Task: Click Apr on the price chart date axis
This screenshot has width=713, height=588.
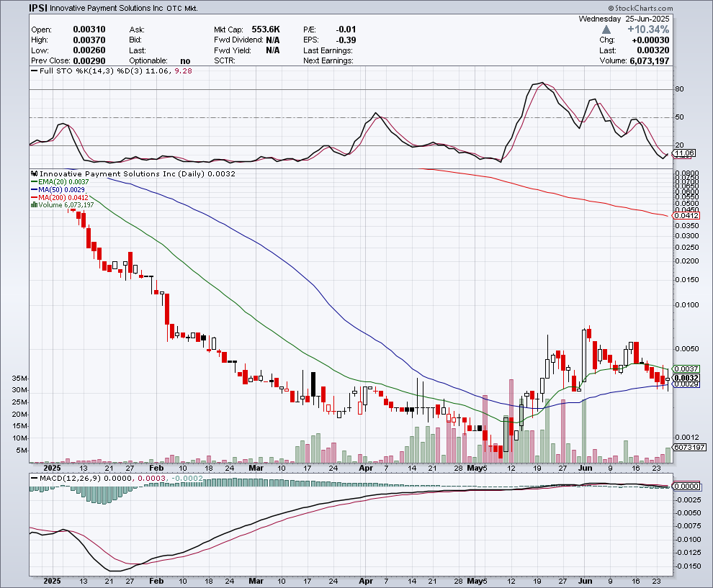Action: [x=366, y=468]
